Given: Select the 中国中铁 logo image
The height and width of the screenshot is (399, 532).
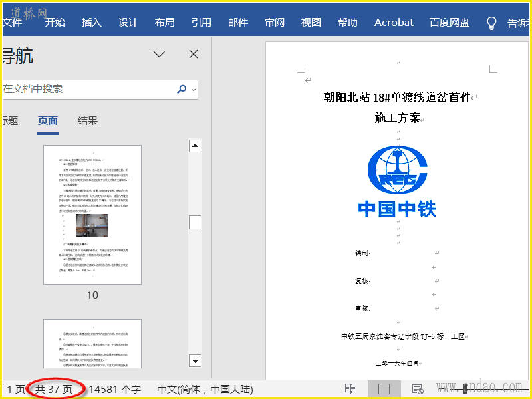Looking at the screenshot, I should tap(397, 182).
